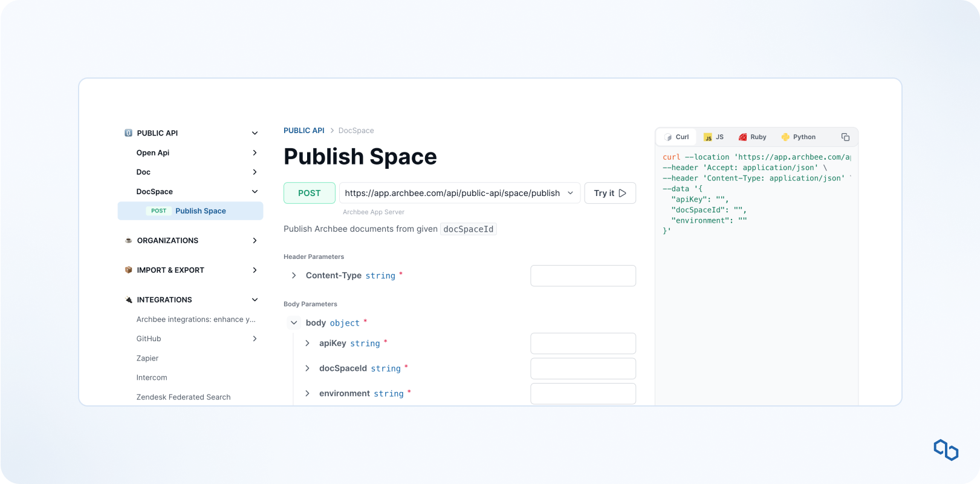Screen dimensions: 980x484
Task: Click the "environment" line in code sample
Action: pyautogui.click(x=709, y=221)
